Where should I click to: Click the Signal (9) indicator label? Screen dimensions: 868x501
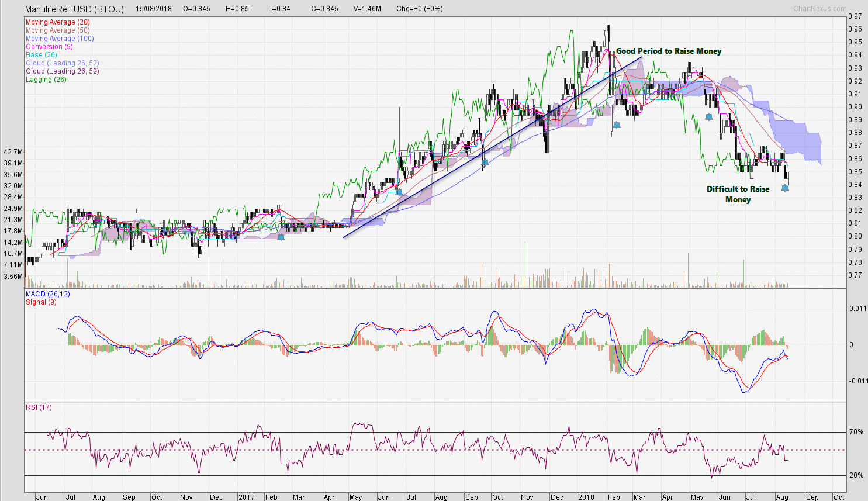coord(41,302)
